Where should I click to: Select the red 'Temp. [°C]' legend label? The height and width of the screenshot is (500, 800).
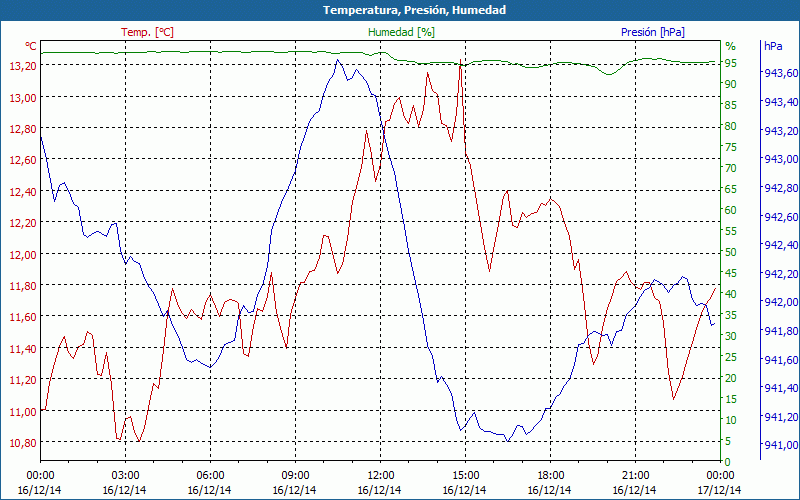click(147, 32)
